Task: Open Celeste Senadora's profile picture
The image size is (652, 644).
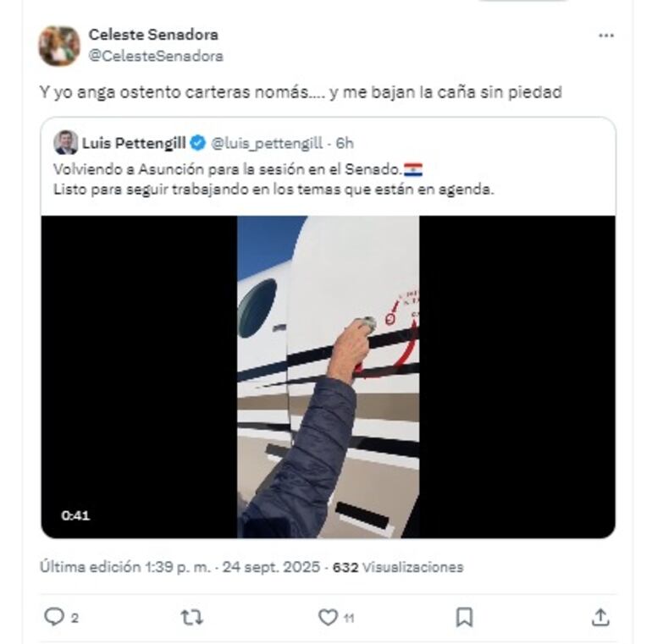Action: pyautogui.click(x=59, y=45)
